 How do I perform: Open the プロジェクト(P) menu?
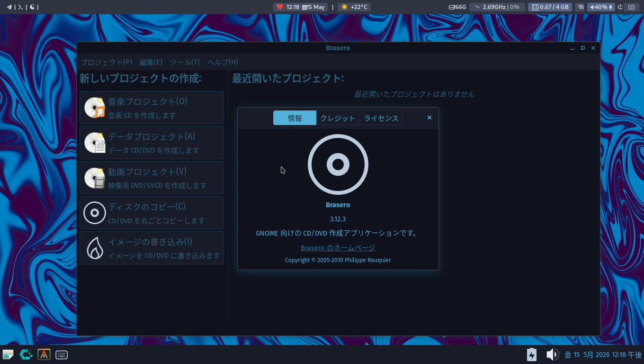coord(107,62)
